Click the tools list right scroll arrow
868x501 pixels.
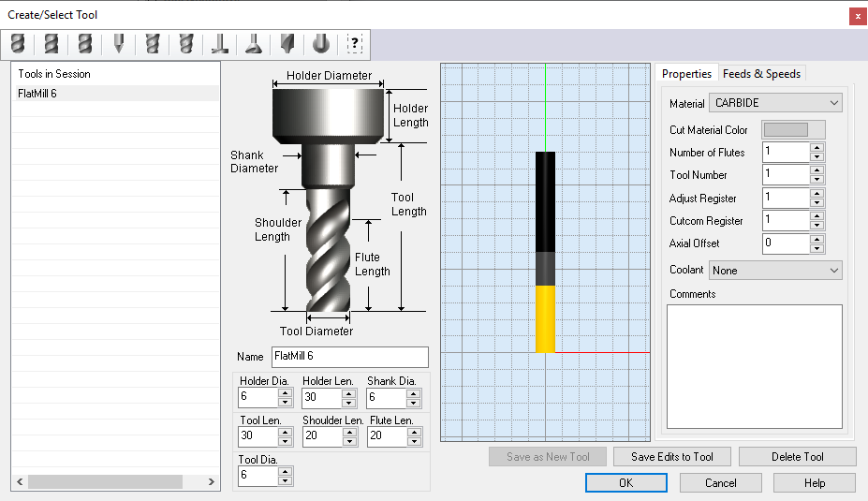211,481
